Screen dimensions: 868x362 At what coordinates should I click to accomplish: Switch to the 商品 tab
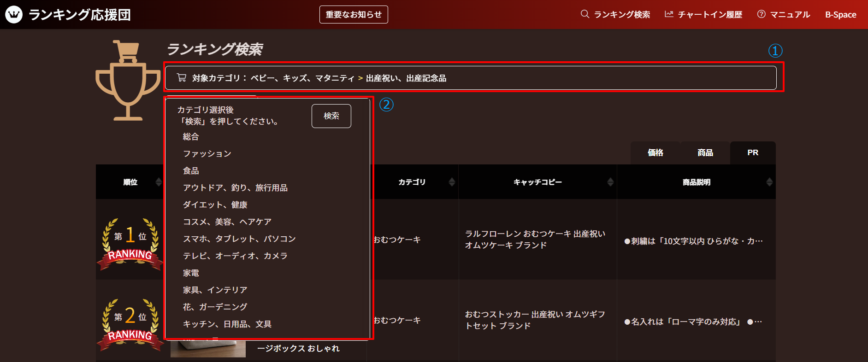(705, 153)
